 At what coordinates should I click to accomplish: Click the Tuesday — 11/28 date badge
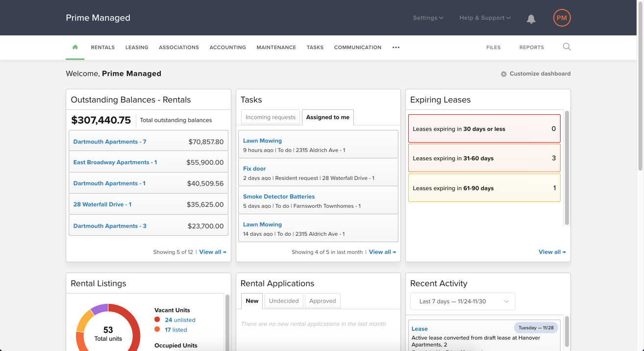(x=536, y=328)
